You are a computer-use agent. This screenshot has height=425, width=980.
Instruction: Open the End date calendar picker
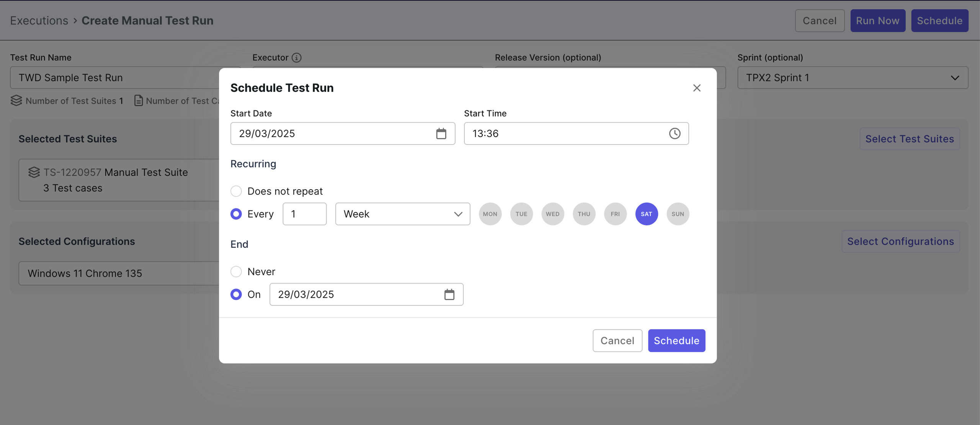point(450,294)
